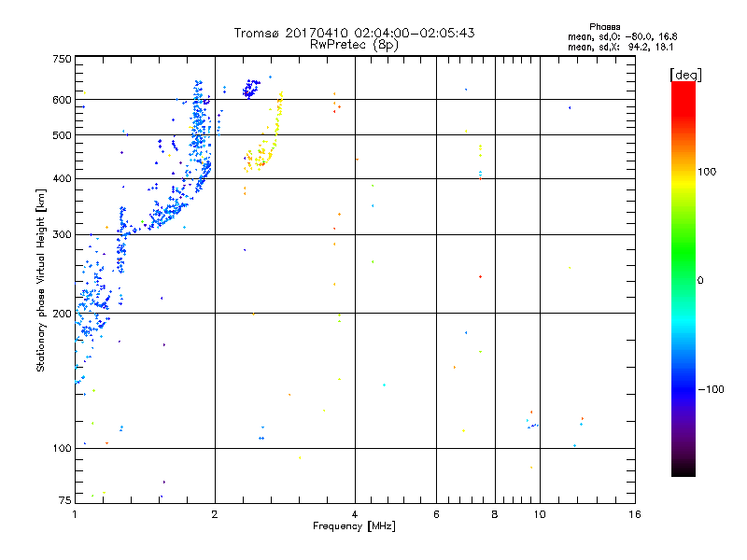
Task: Click the black bottom of the colorbar
Action: [684, 469]
